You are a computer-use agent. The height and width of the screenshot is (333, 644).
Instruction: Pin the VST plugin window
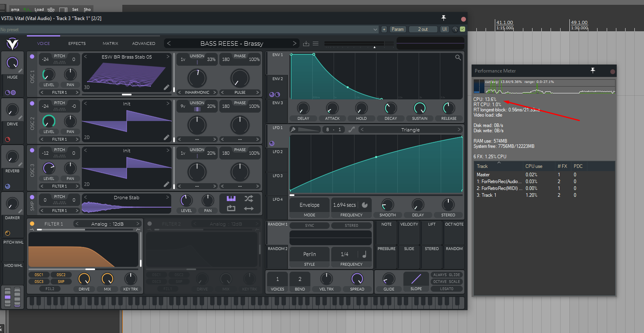click(444, 18)
